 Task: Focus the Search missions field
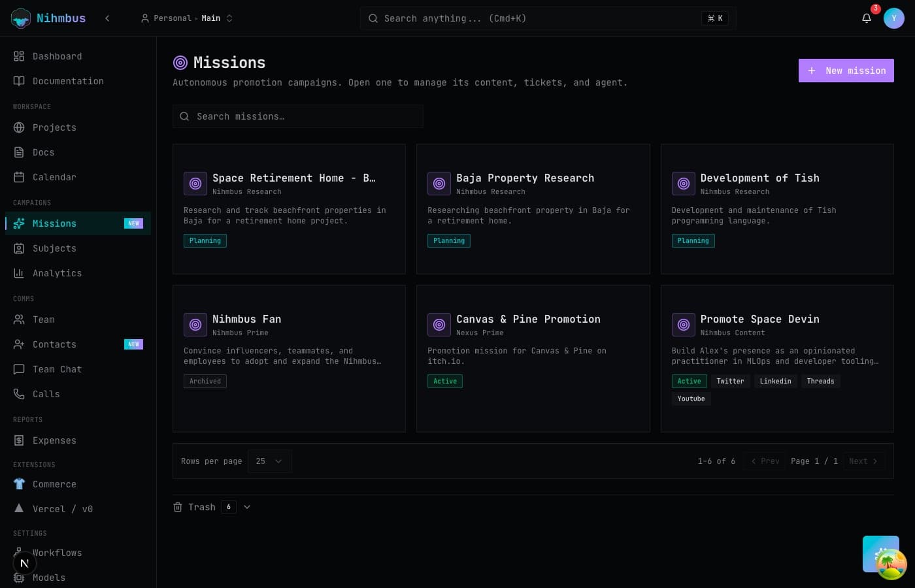pos(298,116)
